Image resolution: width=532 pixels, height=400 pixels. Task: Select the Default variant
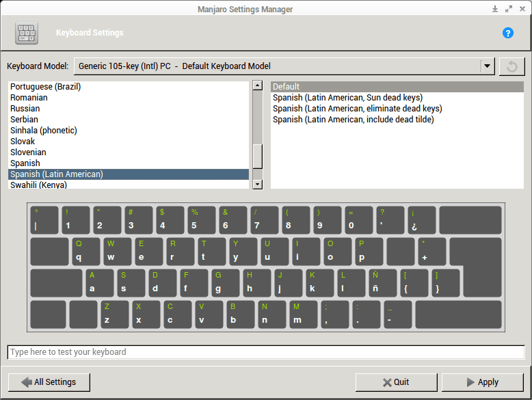coord(397,87)
